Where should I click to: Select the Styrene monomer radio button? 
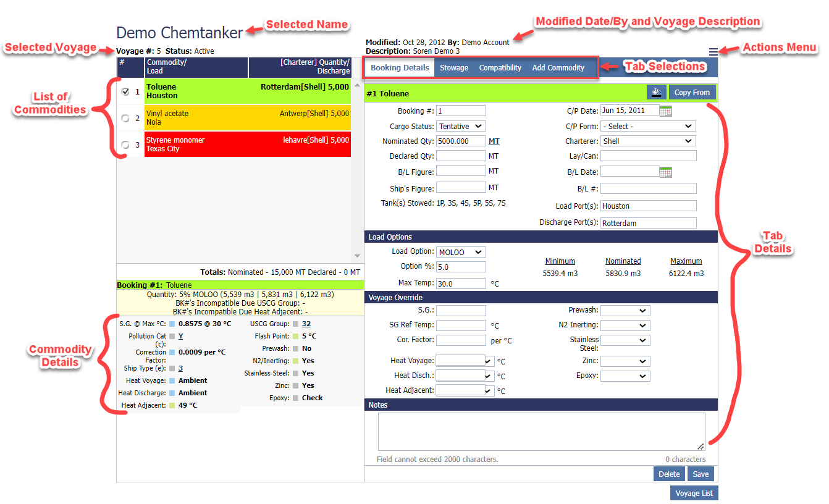[x=125, y=145]
